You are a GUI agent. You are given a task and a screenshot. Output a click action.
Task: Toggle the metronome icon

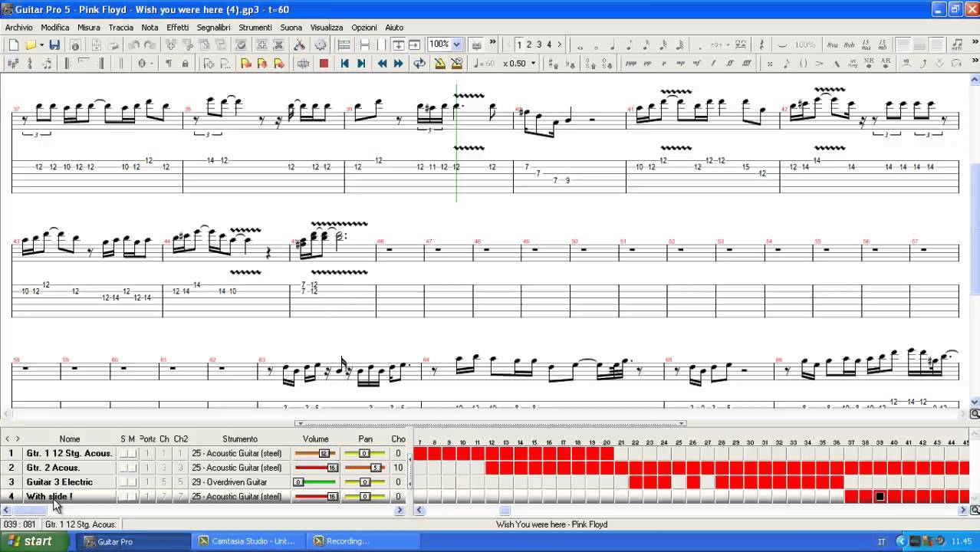[x=439, y=64]
